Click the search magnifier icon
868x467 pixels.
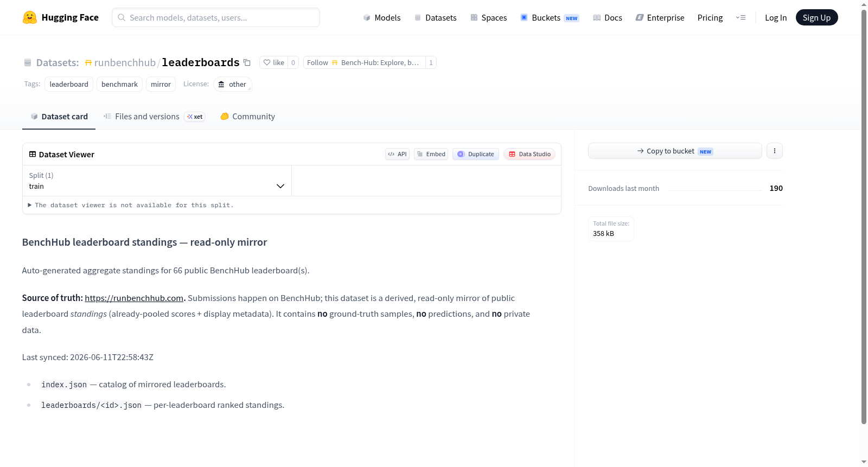coord(122,17)
